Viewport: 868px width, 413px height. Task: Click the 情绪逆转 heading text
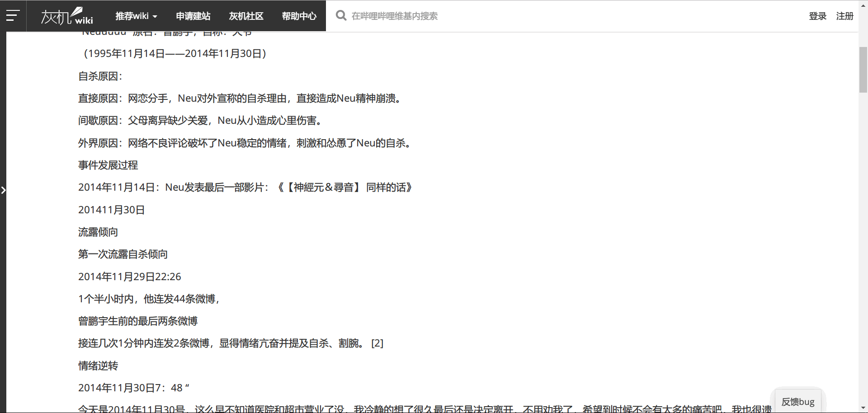98,366
